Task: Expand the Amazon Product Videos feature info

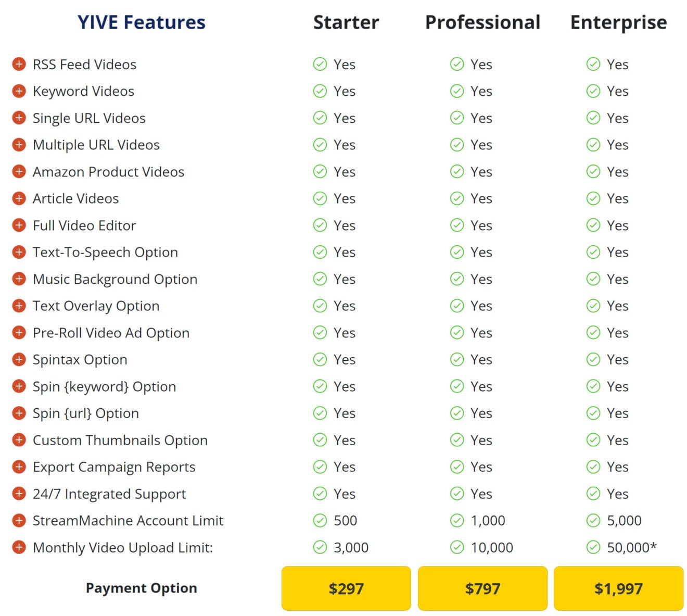Action: click(x=19, y=171)
